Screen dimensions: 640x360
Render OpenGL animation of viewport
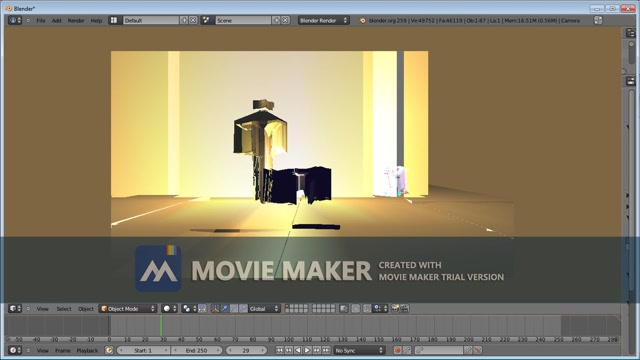coord(404,309)
